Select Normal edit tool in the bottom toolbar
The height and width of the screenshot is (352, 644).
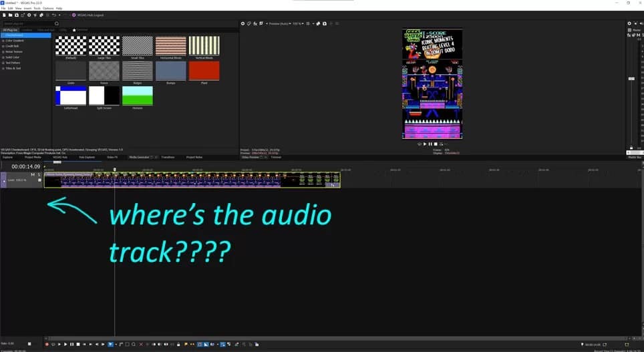click(x=110, y=344)
